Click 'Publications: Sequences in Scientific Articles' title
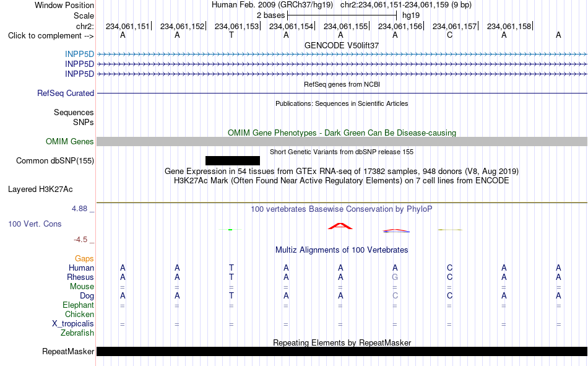588x366 pixels. coord(342,103)
